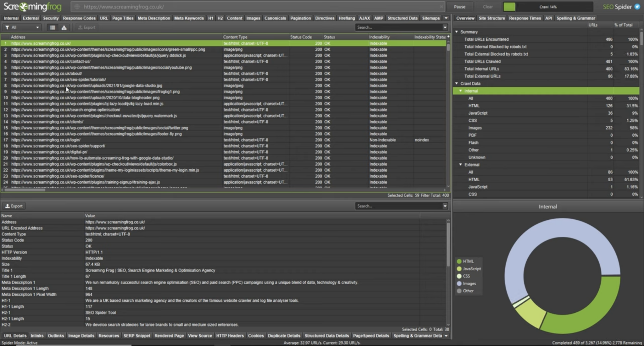Image resolution: width=644 pixels, height=346 pixels.
Task: Open the Twitter bird icon
Action: click(637, 7)
